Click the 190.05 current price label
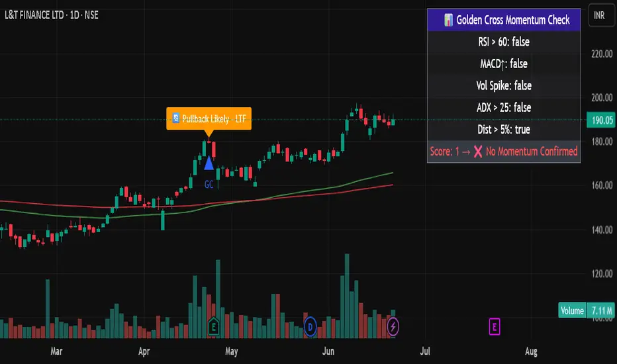617x364 pixels. [602, 120]
